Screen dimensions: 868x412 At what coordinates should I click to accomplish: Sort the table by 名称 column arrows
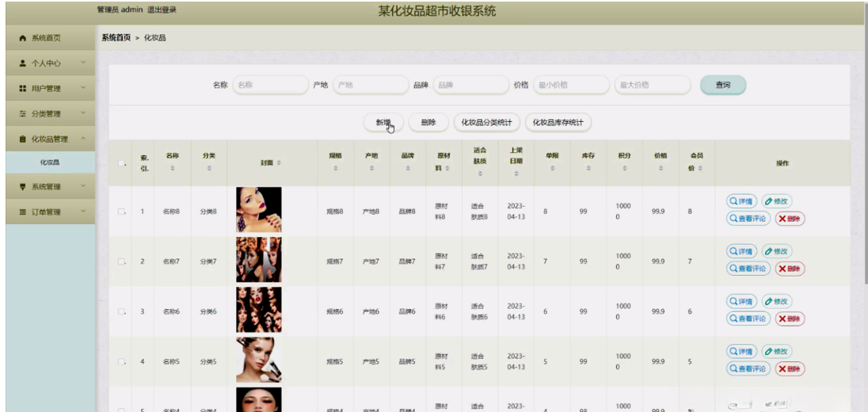click(x=172, y=168)
